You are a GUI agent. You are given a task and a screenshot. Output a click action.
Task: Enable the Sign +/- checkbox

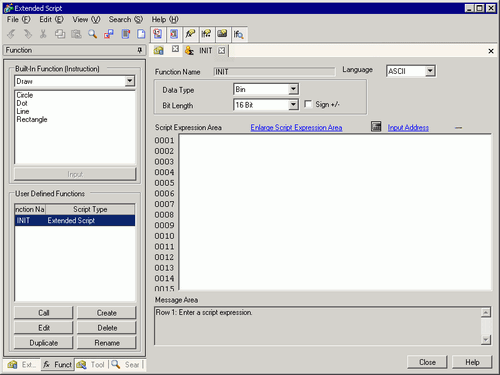pyautogui.click(x=308, y=104)
